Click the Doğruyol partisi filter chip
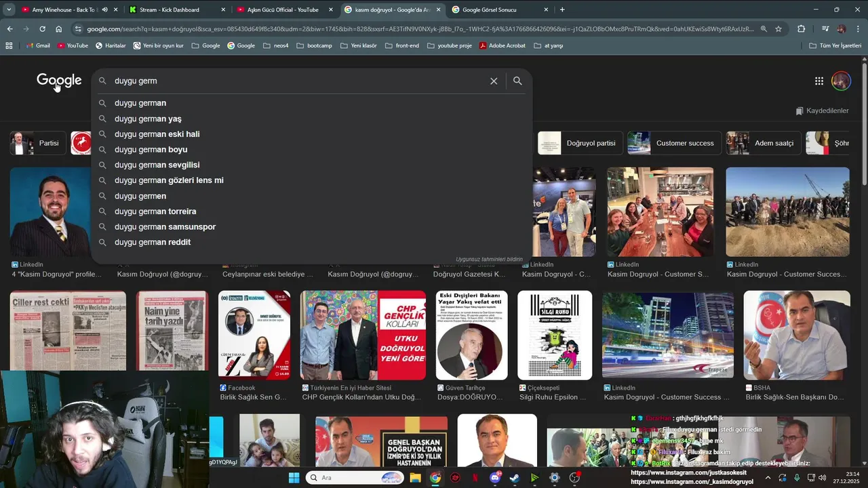Screen dimensions: 868x488 coord(580,143)
